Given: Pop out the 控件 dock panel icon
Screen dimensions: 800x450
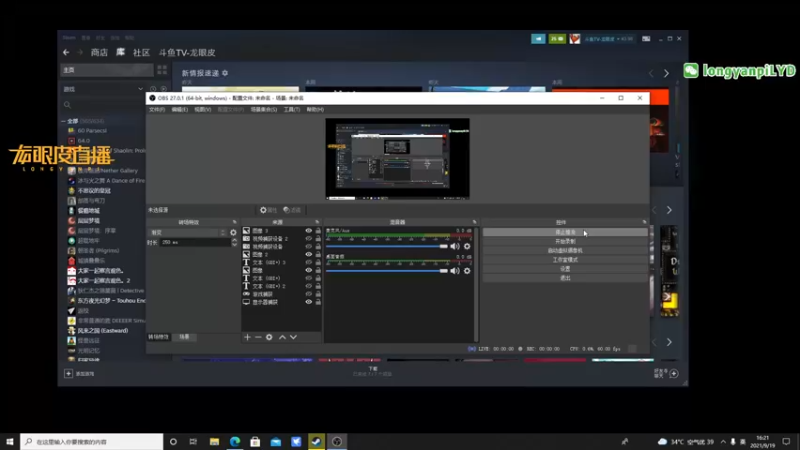Looking at the screenshot, I should (644, 222).
